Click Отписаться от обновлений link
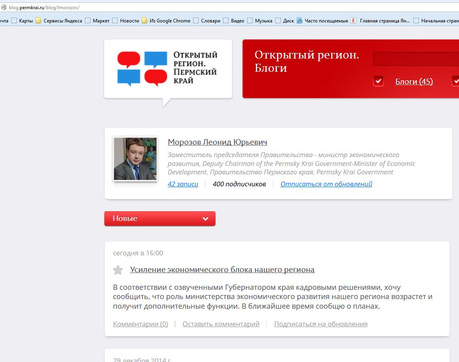Screen dimensions: 459x362 pos(326,184)
